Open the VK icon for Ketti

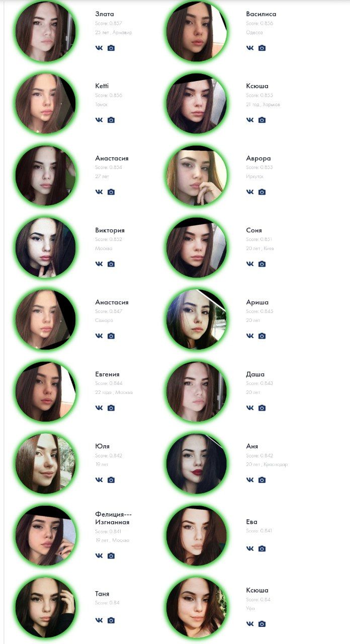point(99,120)
